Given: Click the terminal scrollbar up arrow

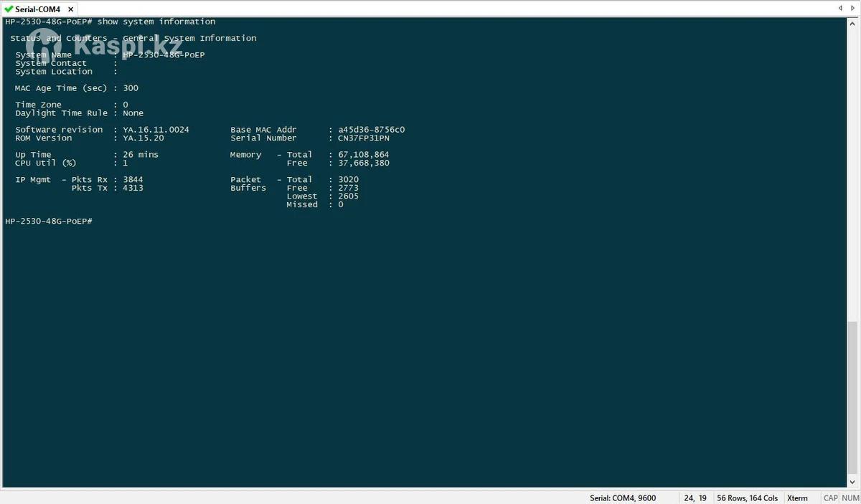Looking at the screenshot, I should point(853,22).
